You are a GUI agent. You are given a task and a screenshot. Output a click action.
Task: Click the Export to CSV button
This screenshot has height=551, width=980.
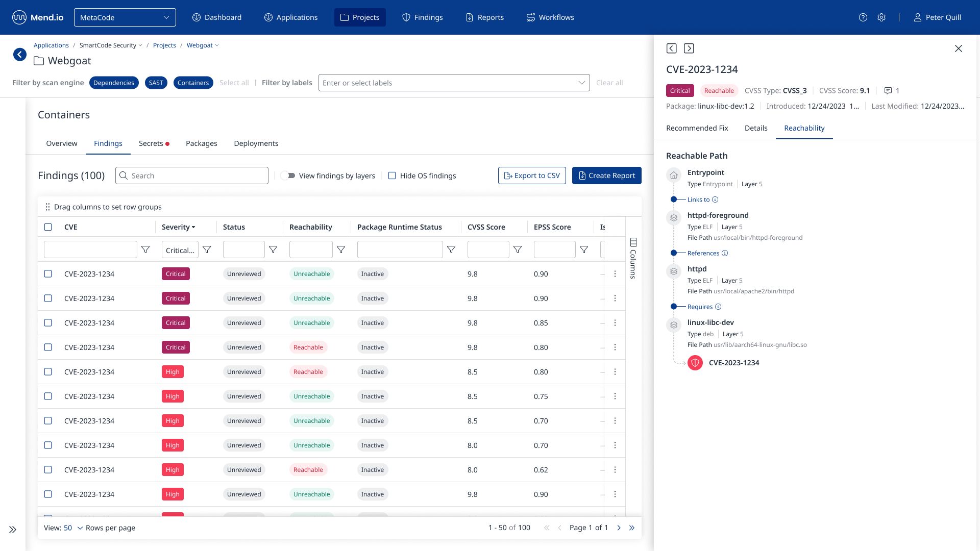532,176
